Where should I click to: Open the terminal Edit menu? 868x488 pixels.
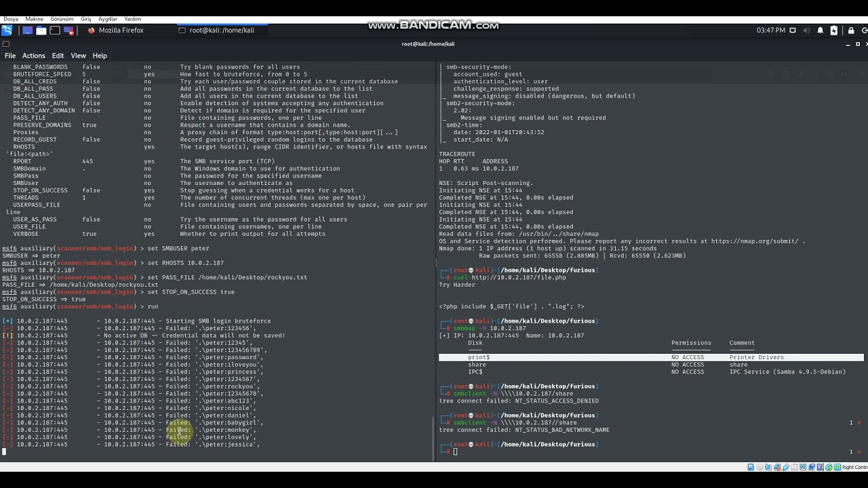click(x=58, y=56)
